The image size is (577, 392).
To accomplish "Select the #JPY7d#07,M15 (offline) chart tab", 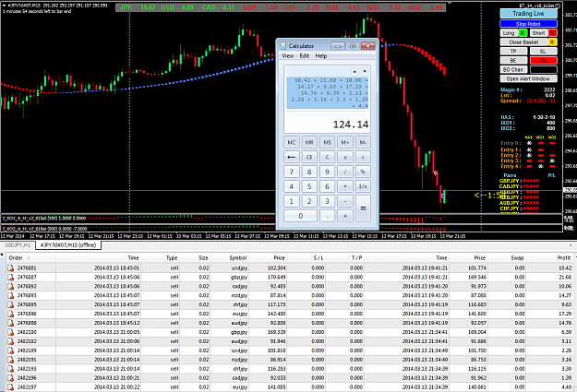I will point(67,245).
